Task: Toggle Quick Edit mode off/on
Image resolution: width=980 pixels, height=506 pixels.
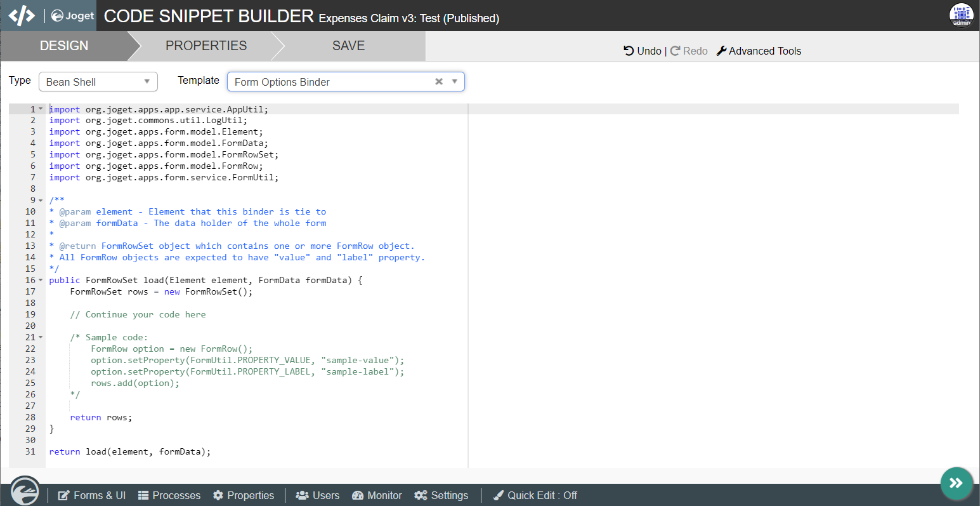Action: coord(535,495)
